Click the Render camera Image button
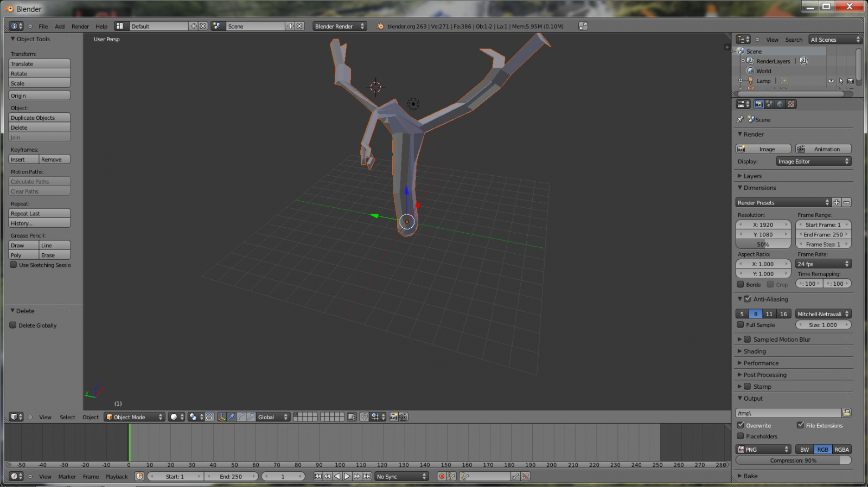868x487 pixels. 764,149
